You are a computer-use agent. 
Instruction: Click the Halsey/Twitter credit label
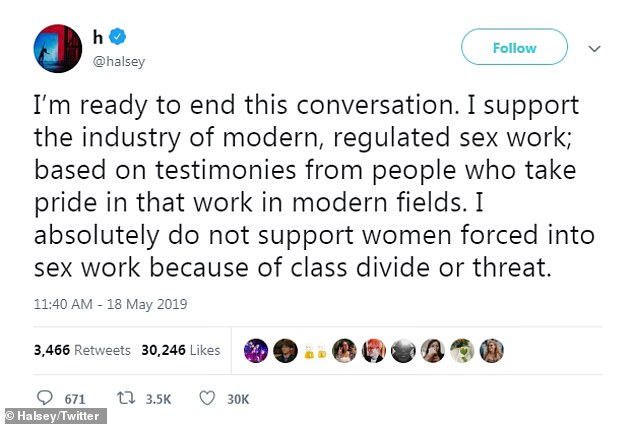click(54, 415)
